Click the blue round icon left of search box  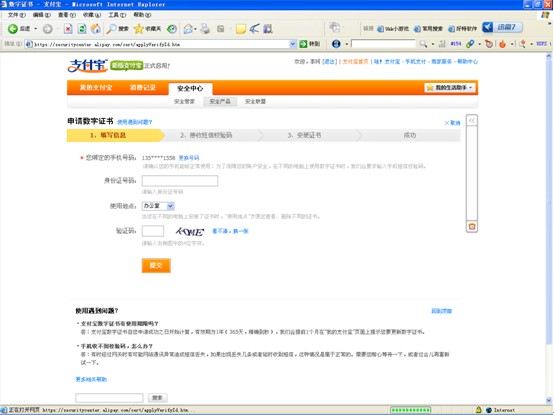click(336, 44)
